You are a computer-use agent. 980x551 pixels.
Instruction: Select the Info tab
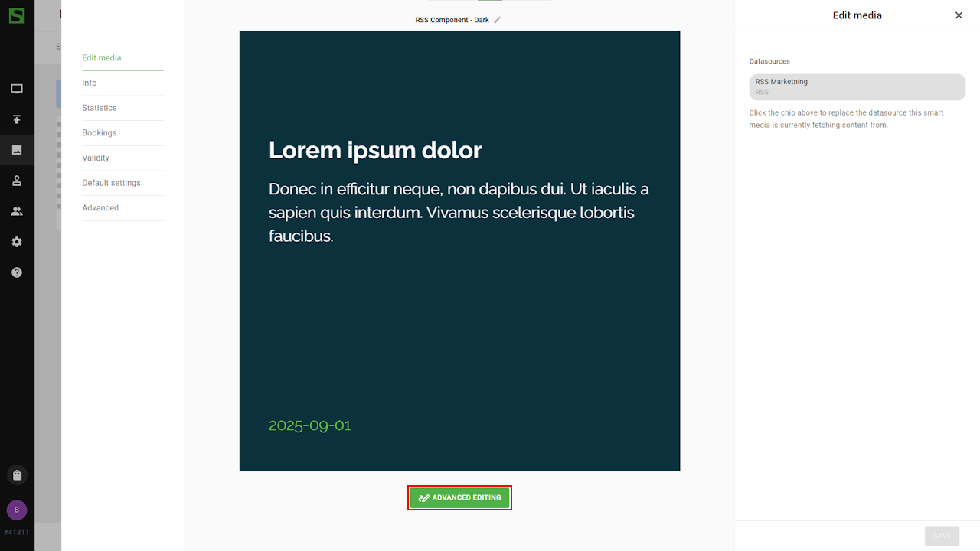[90, 83]
